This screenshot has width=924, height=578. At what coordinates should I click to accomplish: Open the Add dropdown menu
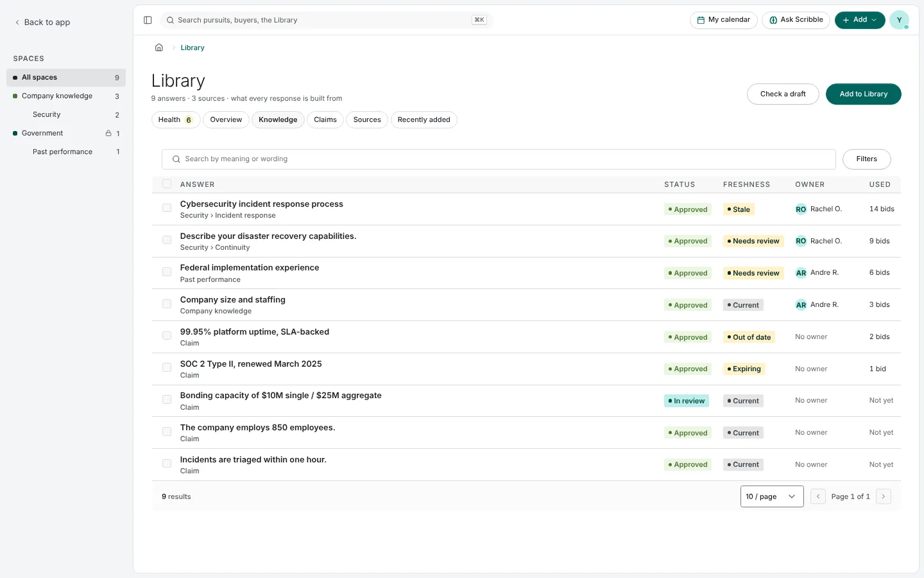(860, 20)
